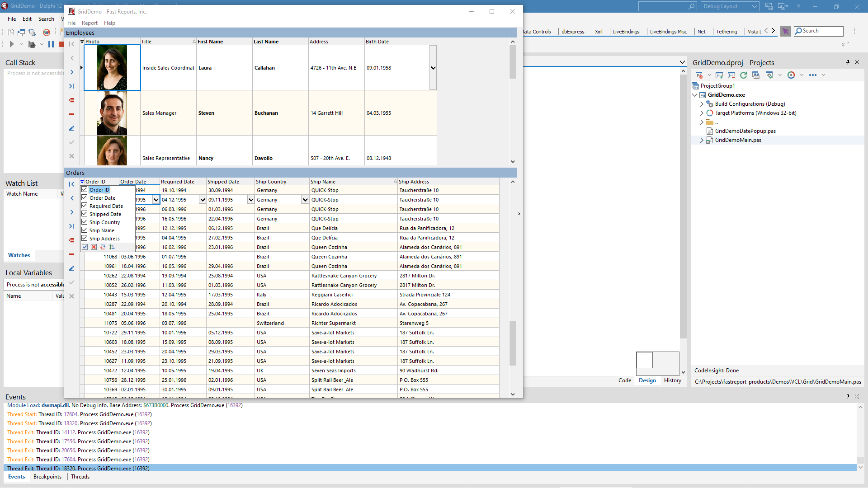Click the sort columns icon in the column popup
The width and height of the screenshot is (868, 488).
click(x=112, y=247)
